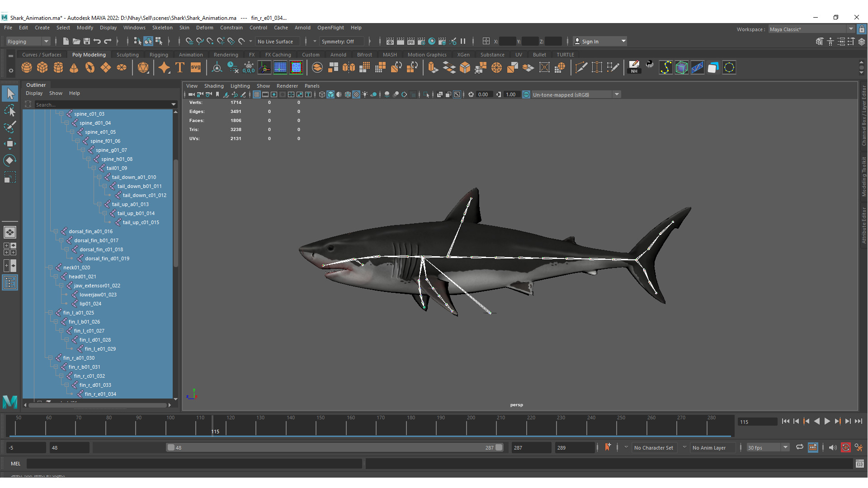Click the polygon Type text tool

click(x=180, y=68)
